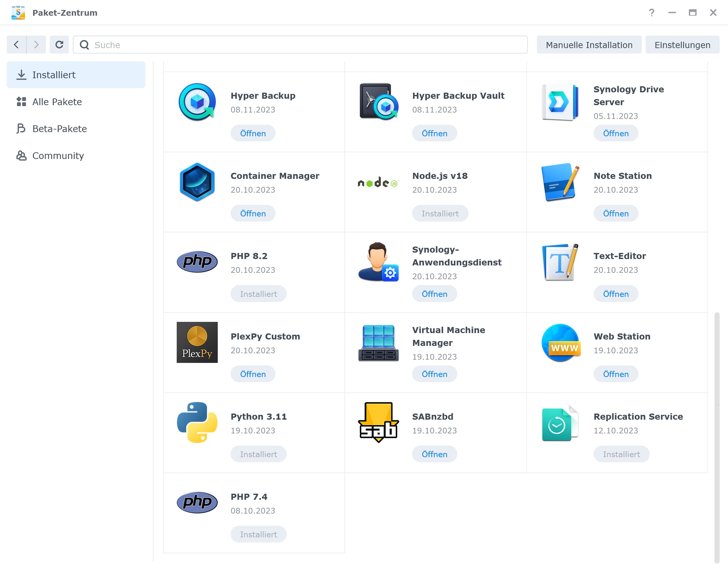
Task: Click the SABnzbd package icon
Action: [x=378, y=423]
